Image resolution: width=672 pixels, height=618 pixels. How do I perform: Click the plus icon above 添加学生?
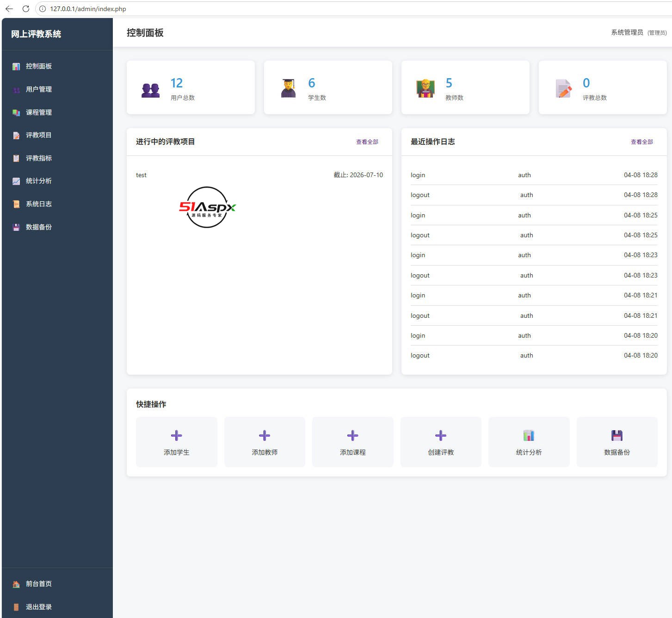tap(176, 435)
